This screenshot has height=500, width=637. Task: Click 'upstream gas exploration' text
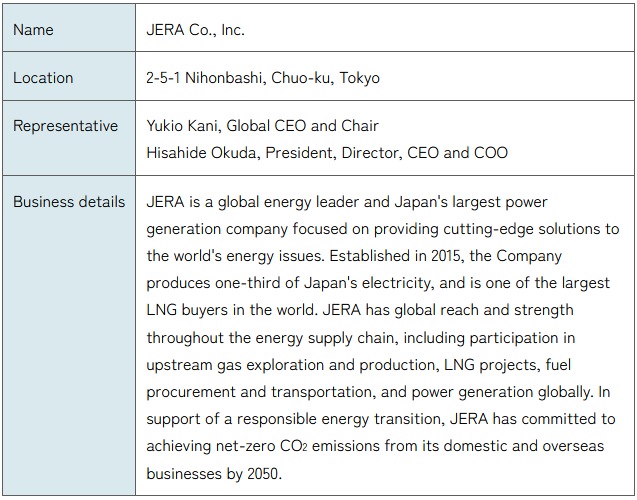(x=235, y=365)
